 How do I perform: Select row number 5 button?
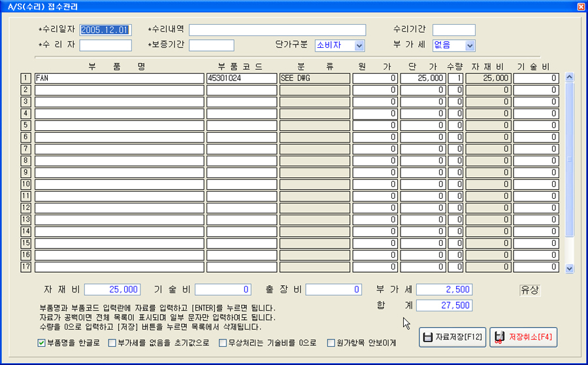(25, 126)
